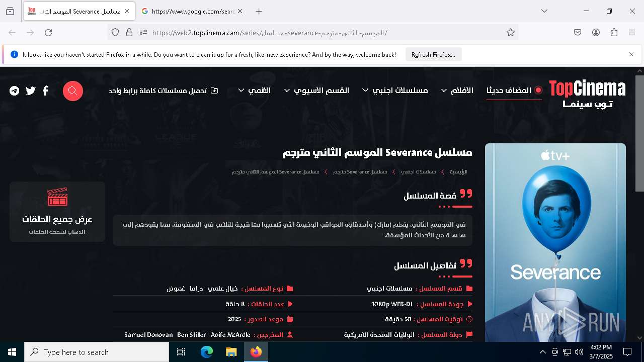Viewport: 644px width, 362px height.
Task: Reload the page with the refresh icon
Action: click(48, 33)
